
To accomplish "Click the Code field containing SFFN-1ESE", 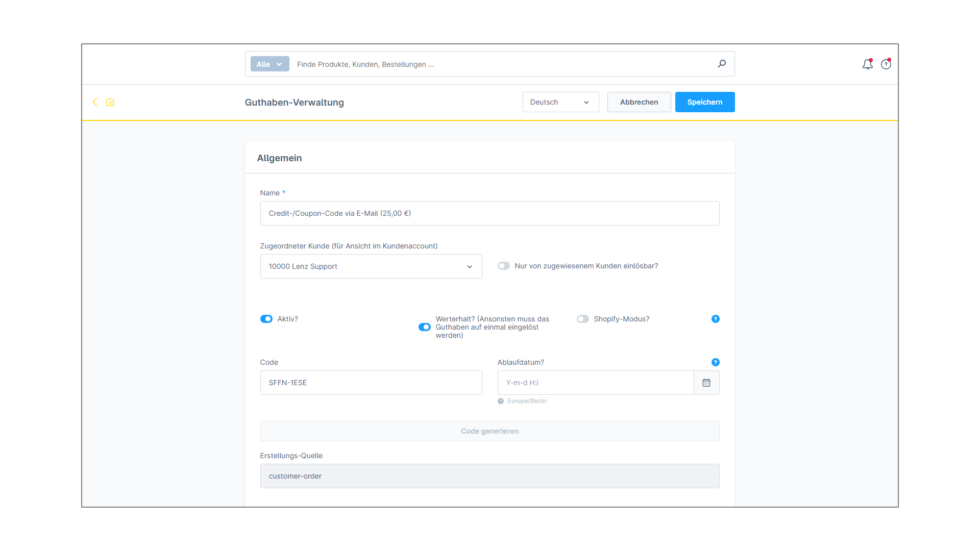I will (371, 383).
